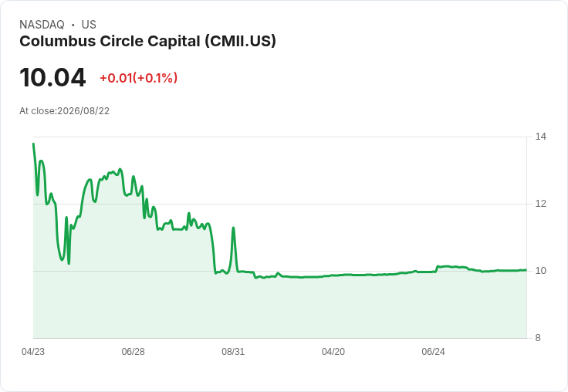Click the At close:2026/08/22 date text

65,111
